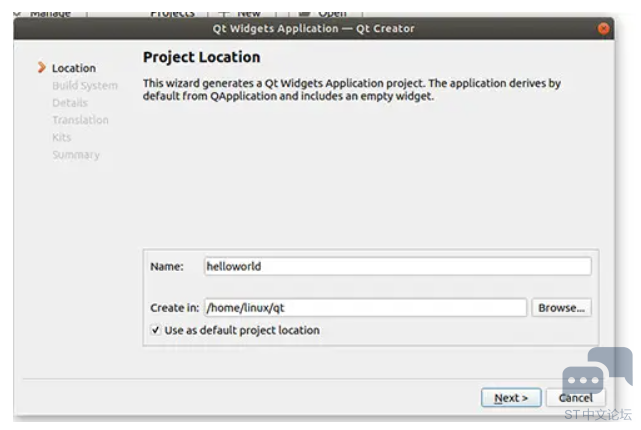Enable Use as default project location
The image size is (641, 430).
(156, 330)
